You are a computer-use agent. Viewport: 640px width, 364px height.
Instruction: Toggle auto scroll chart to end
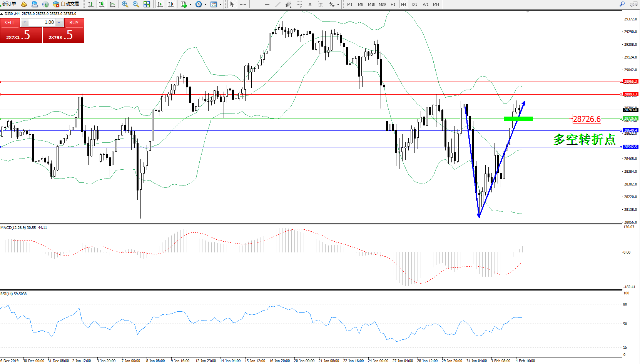160,4
